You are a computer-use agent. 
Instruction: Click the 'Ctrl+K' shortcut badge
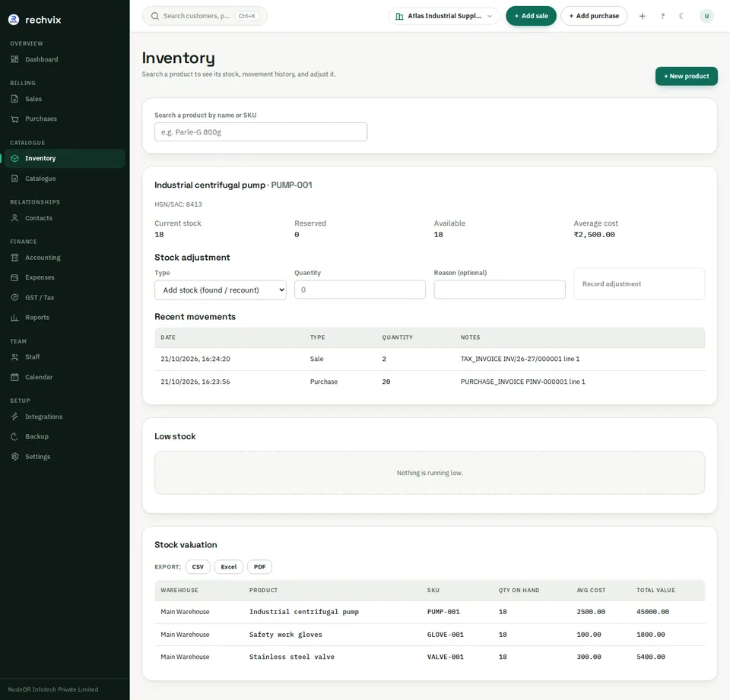(246, 16)
